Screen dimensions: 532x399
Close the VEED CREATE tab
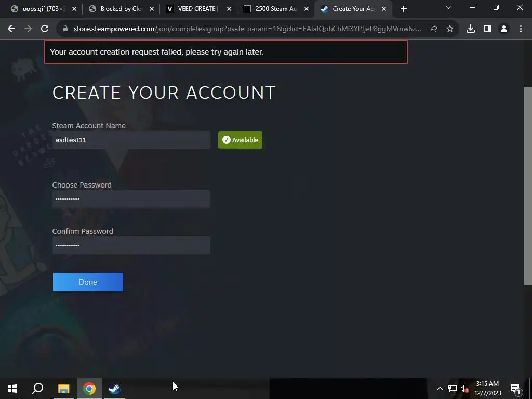(x=229, y=9)
